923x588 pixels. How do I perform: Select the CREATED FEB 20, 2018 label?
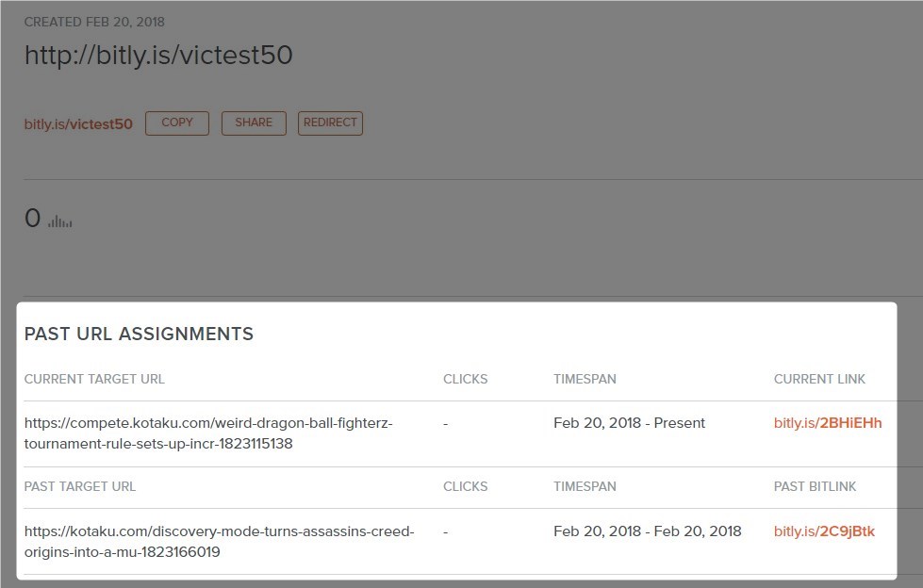pyautogui.click(x=94, y=22)
